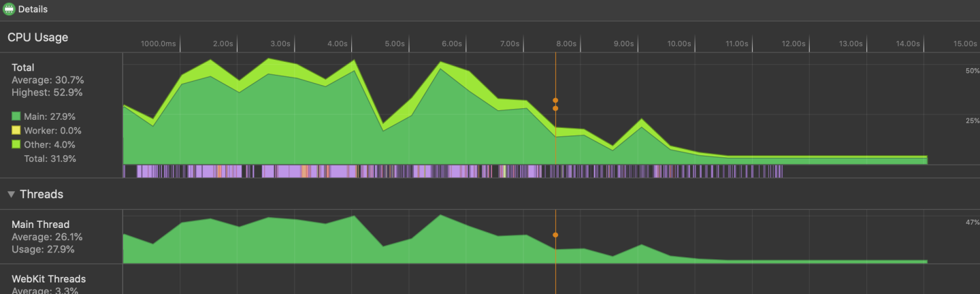Image resolution: width=980 pixels, height=294 pixels.
Task: Click the Total: 31.9% legend entry
Action: [x=50, y=159]
